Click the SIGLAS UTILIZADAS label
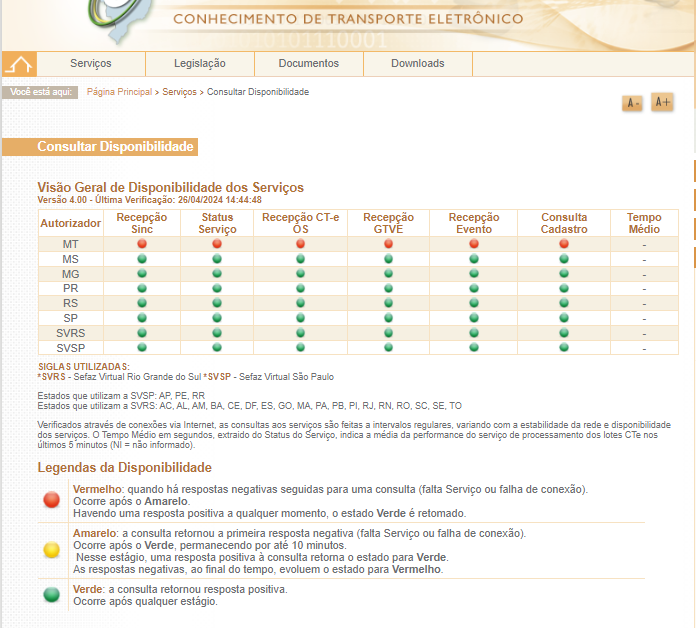Viewport: 696px width, 628px height. pos(84,367)
